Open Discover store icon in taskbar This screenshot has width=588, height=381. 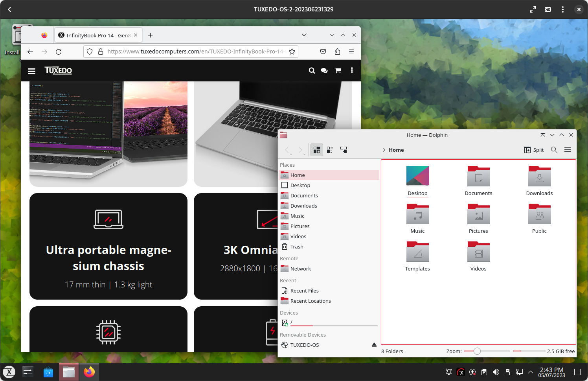point(48,372)
